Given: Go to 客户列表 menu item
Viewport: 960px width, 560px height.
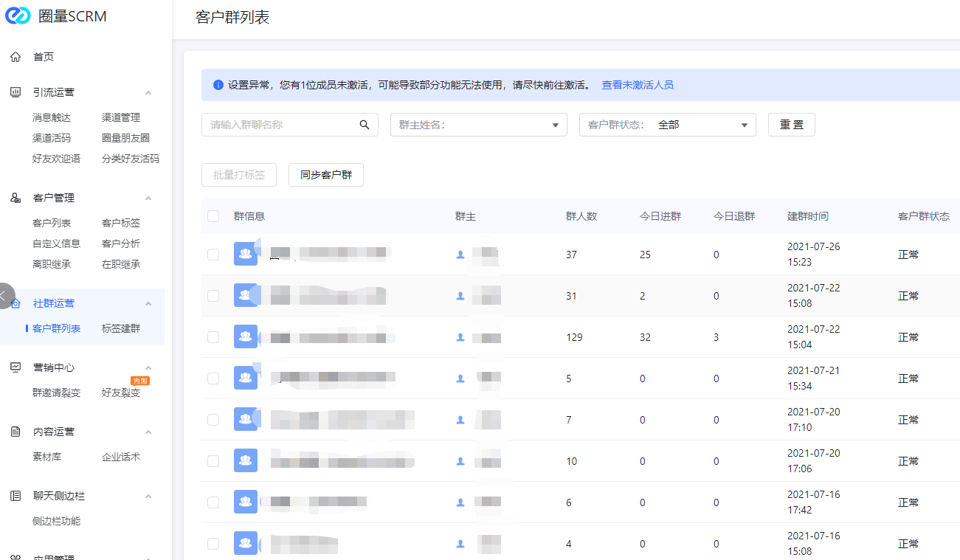Looking at the screenshot, I should click(52, 223).
